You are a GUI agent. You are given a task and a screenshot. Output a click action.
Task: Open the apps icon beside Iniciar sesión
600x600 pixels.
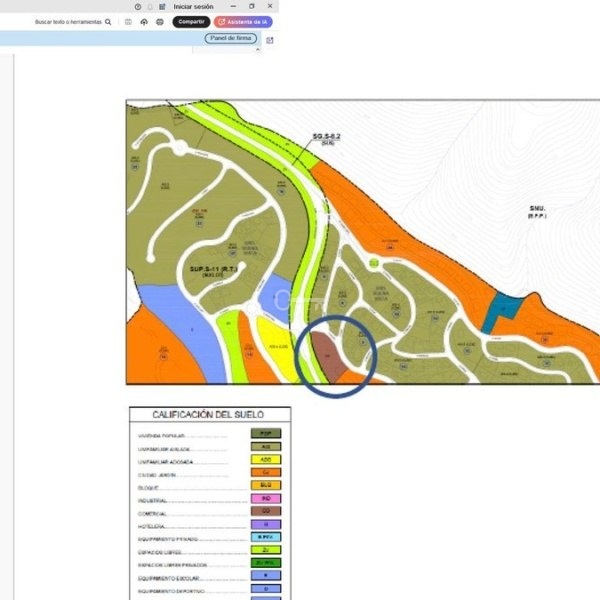(162, 6)
